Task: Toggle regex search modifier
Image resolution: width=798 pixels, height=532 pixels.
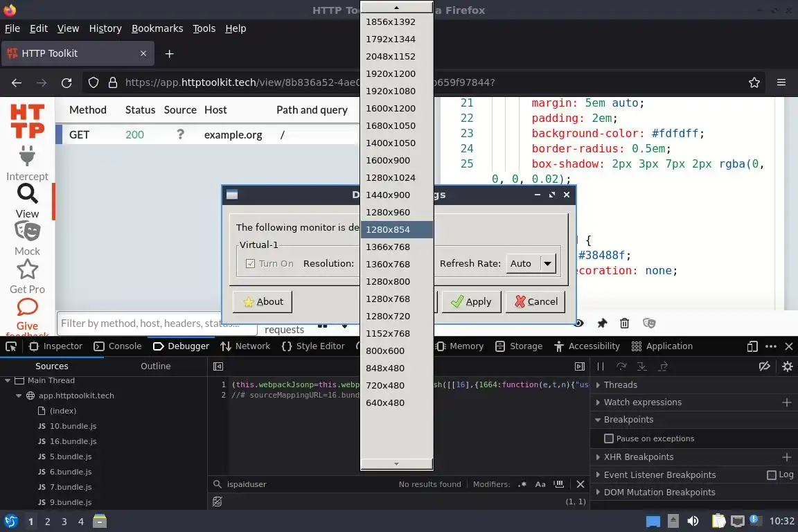Action: click(x=522, y=484)
